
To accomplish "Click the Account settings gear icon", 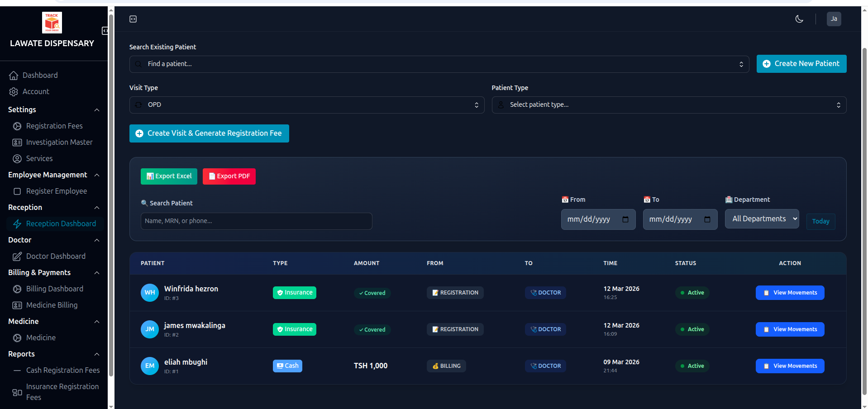I will click(x=14, y=91).
